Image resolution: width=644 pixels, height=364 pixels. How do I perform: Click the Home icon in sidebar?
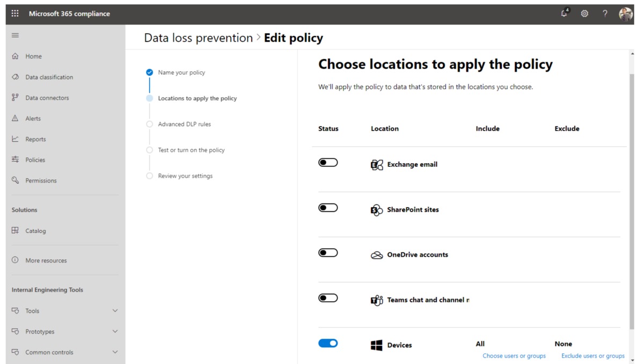coord(15,56)
